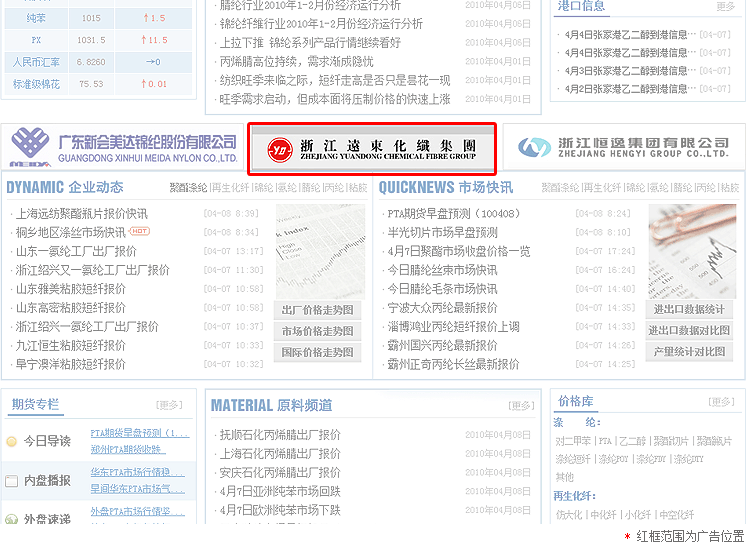Select 聚酯涤纶 tab in 市场快讯
The height and width of the screenshot is (542, 746).
(x=560, y=188)
